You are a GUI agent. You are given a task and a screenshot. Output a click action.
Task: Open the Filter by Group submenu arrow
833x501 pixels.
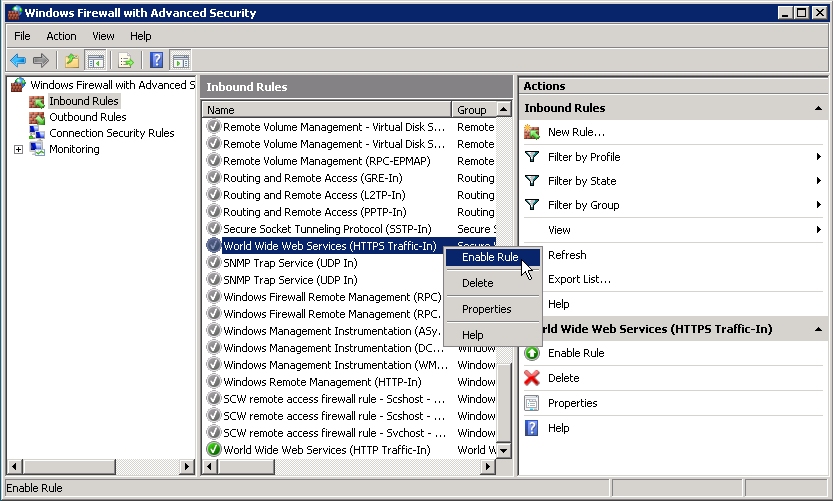819,205
